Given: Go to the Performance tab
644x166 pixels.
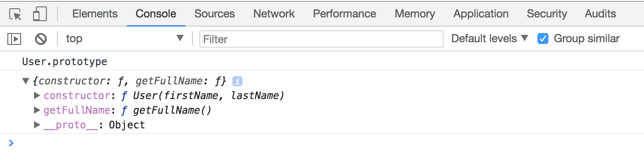Looking at the screenshot, I should coord(345,14).
